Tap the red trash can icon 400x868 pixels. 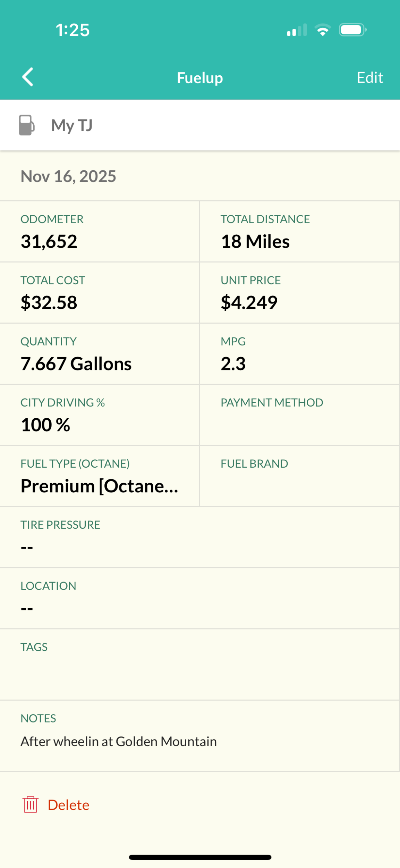click(x=30, y=804)
